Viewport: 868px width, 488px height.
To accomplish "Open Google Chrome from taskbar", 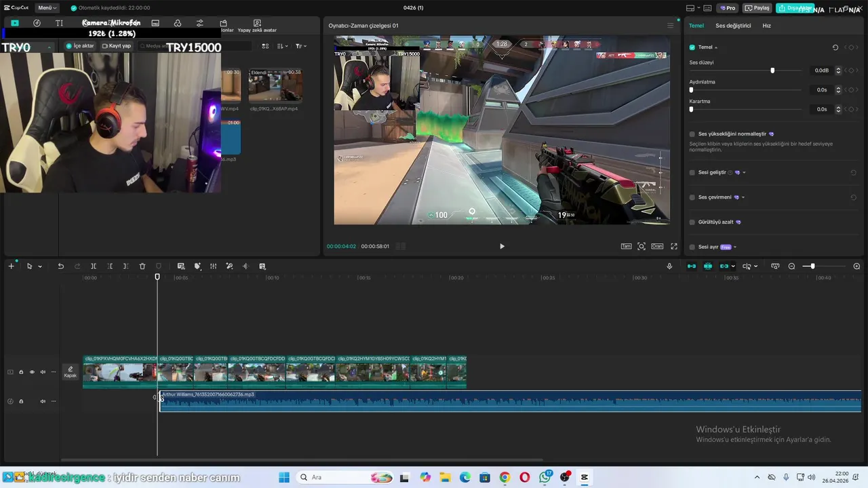I will click(505, 477).
